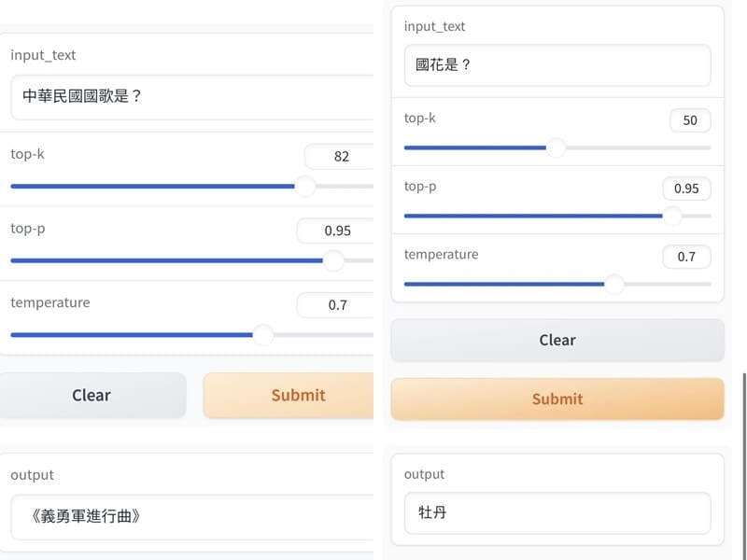747x560 pixels.
Task: Click input_text field containing 國花是？
Action: point(557,65)
